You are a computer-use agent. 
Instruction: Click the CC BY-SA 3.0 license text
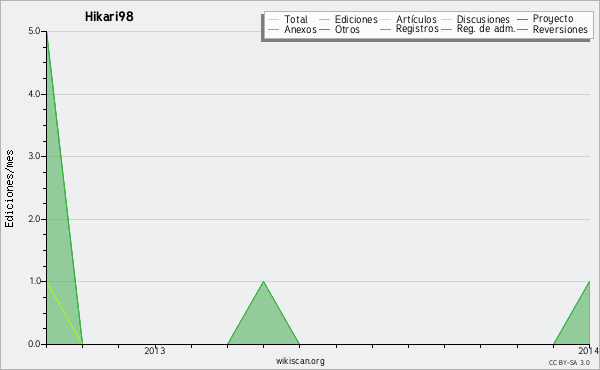[569, 363]
